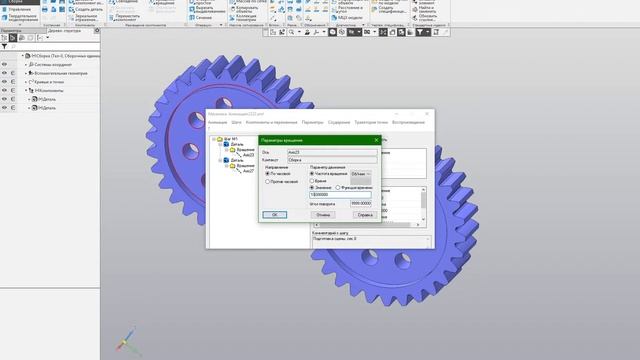
Task: Close the Параметры вращения dialog
Action: pos(376,140)
